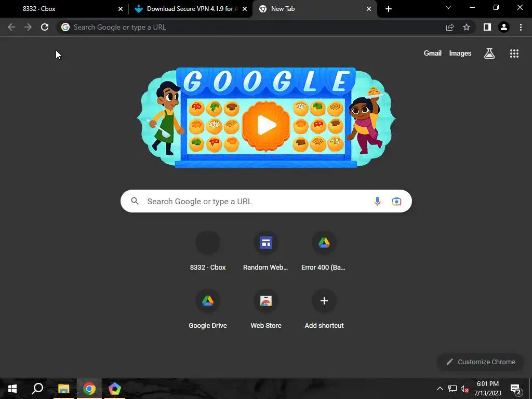The height and width of the screenshot is (399, 532).
Task: Open the 8332 · Cbox shortcut
Action: pos(208,251)
